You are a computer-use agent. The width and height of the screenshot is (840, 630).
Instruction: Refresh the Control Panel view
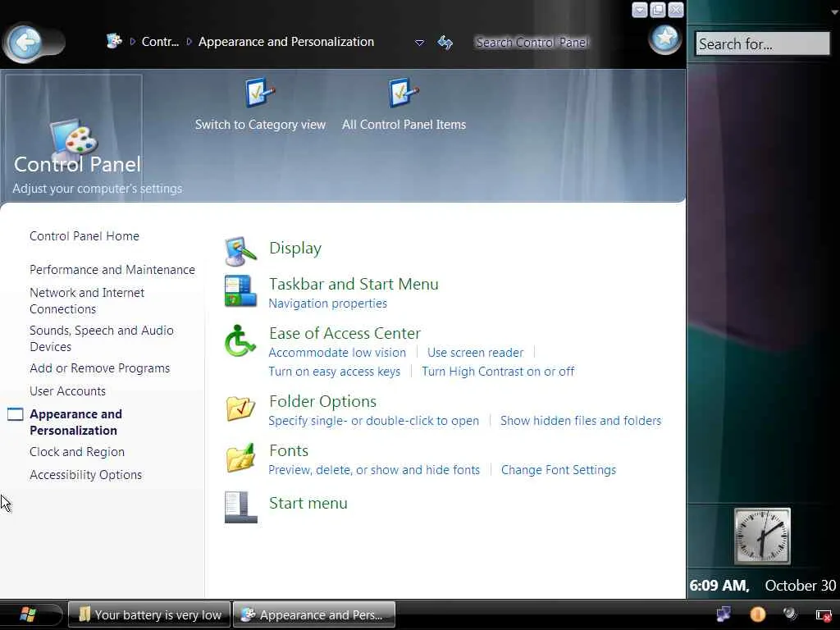click(x=445, y=43)
